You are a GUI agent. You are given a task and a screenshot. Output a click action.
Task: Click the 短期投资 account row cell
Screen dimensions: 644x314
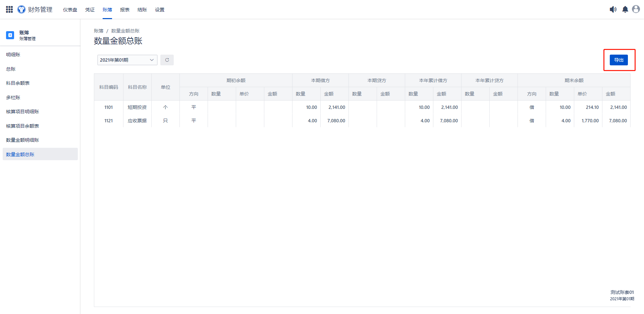[137, 107]
